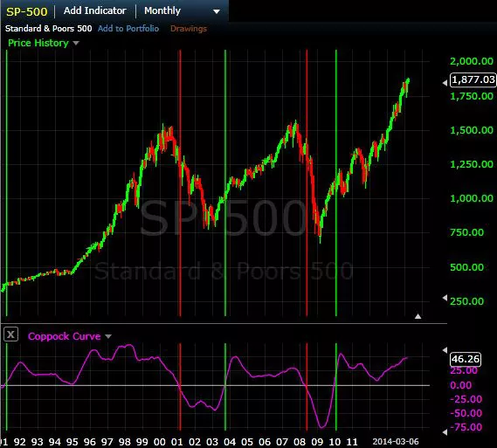Click the 46.26 Coppock value marker
The height and width of the screenshot is (448, 497).
(466, 359)
